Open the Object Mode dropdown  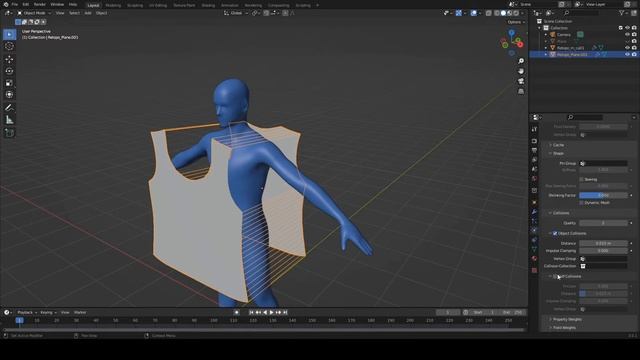point(33,13)
